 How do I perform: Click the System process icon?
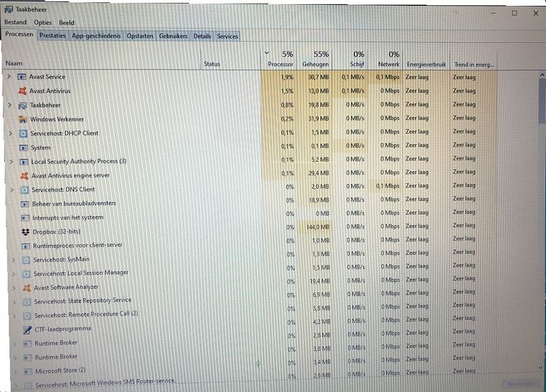(x=24, y=147)
